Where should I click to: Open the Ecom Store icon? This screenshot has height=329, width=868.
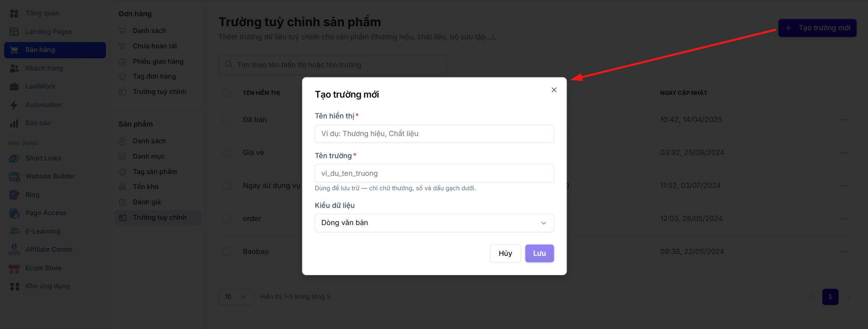[x=14, y=268]
